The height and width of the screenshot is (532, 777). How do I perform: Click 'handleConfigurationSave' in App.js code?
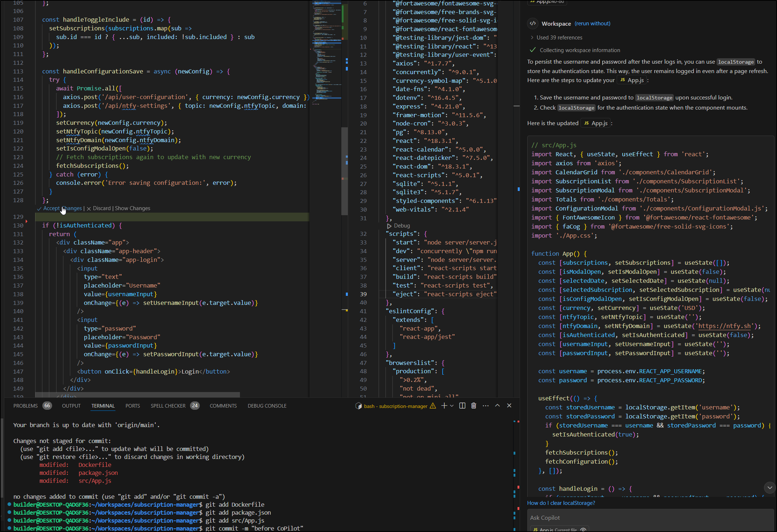coord(103,71)
